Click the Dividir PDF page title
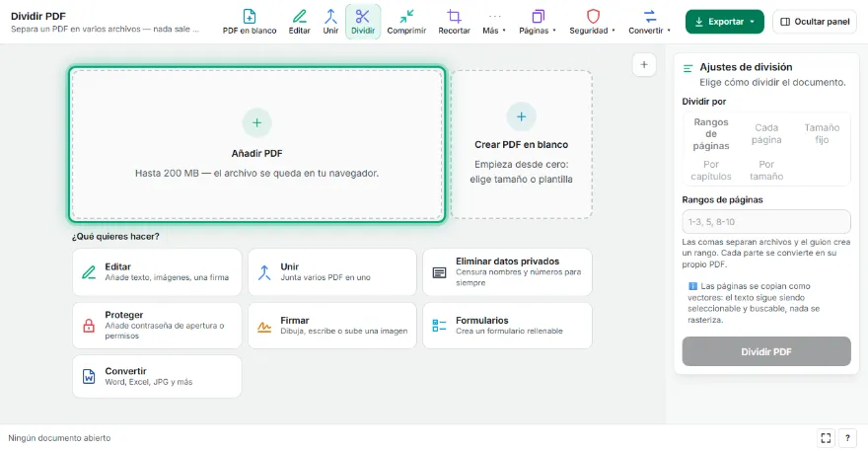The width and height of the screenshot is (868, 451). [x=38, y=16]
